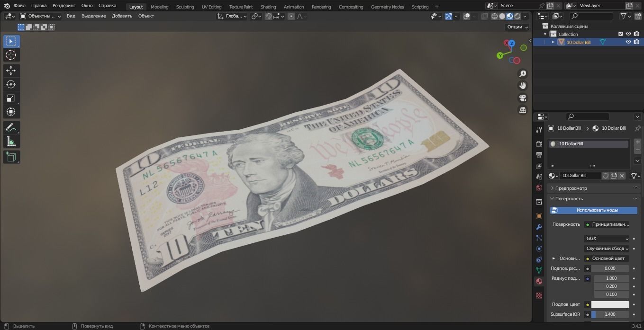The width and height of the screenshot is (644, 330).
Task: Open the Output properties tab
Action: (539, 155)
